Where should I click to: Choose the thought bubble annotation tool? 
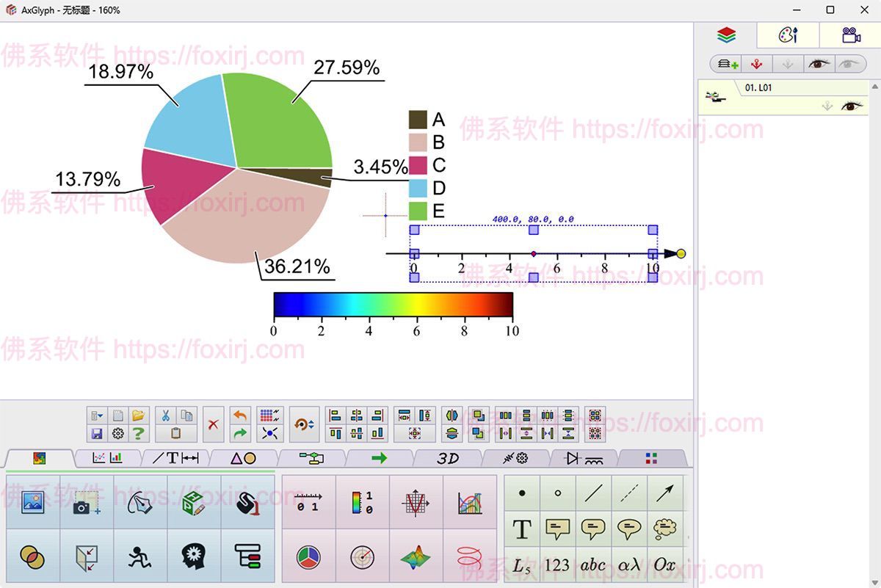coord(664,529)
